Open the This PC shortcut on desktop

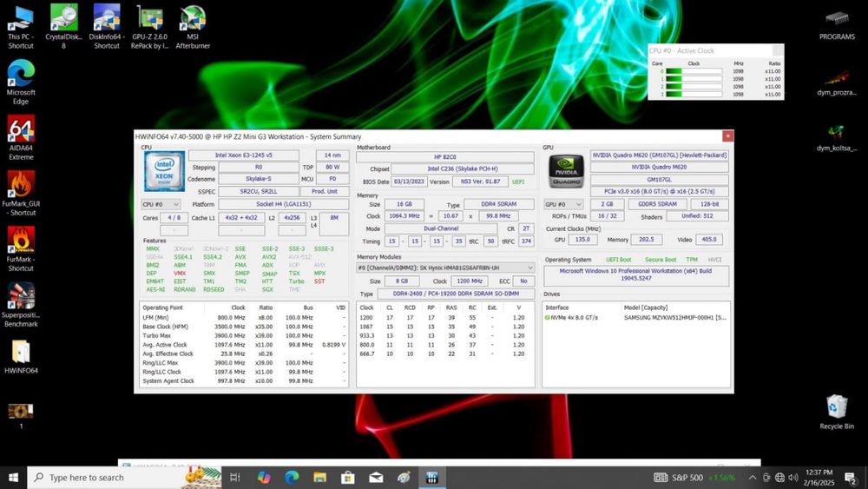click(21, 27)
